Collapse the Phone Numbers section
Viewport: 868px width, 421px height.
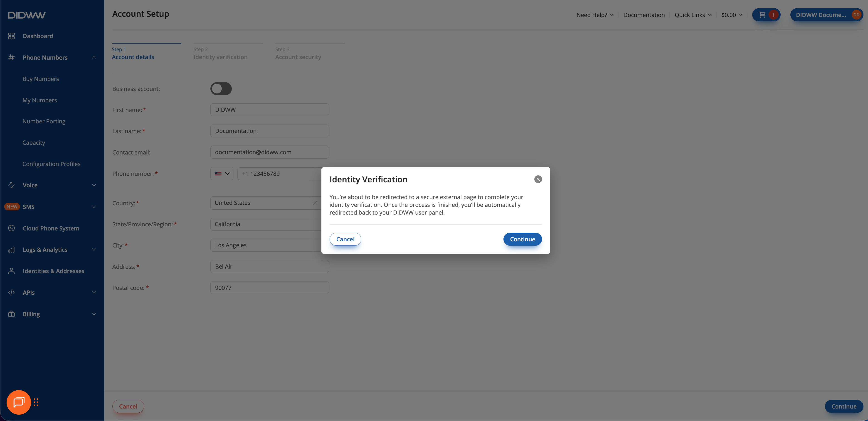pyautogui.click(x=94, y=58)
